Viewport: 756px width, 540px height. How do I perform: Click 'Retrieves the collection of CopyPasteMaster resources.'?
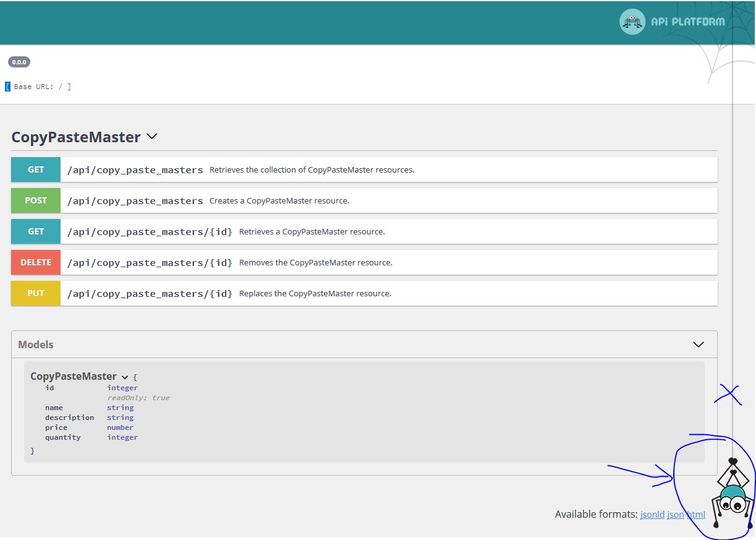coord(312,169)
